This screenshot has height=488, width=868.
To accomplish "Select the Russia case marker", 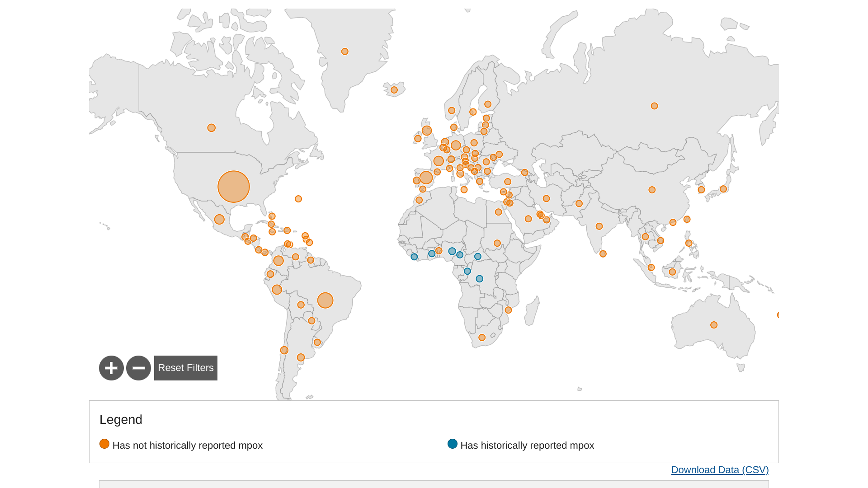I will (654, 106).
